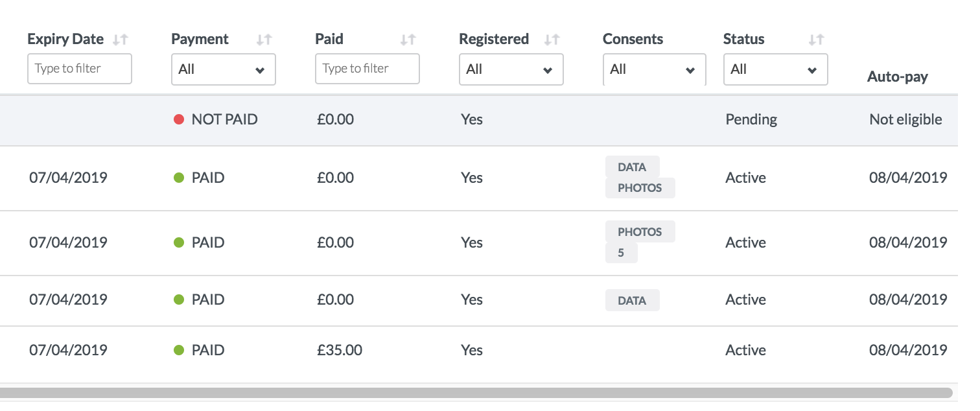Open the Payment filter dropdown
This screenshot has width=980, height=411.
point(223,69)
